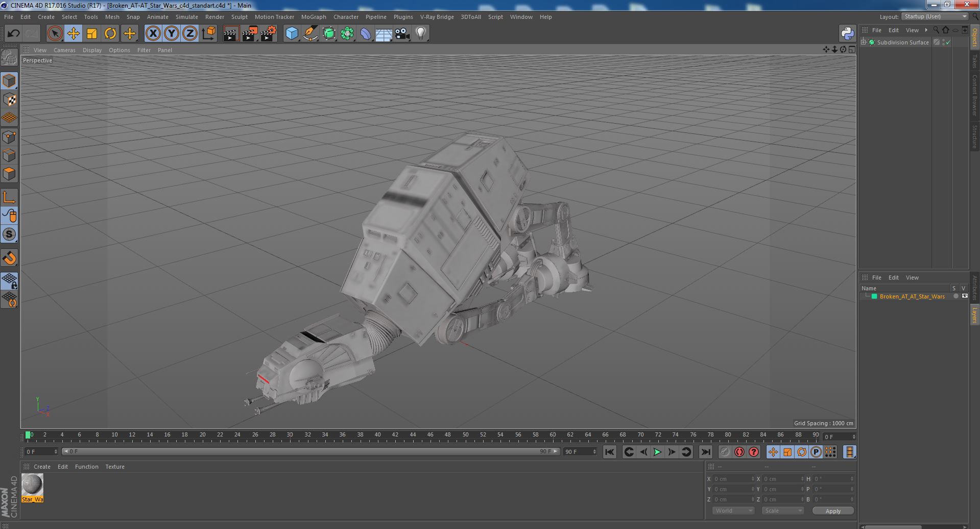Image resolution: width=980 pixels, height=529 pixels.
Task: Open viewport Display menu
Action: point(92,50)
